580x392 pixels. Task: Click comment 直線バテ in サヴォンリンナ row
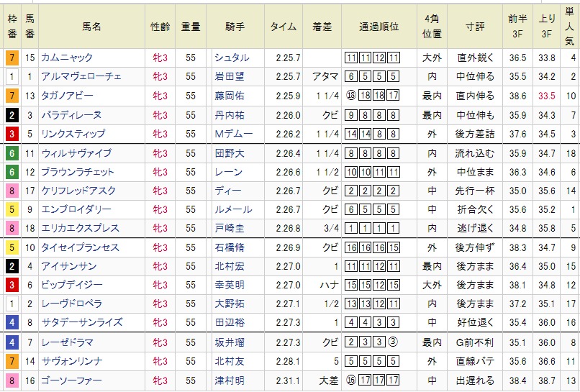click(476, 361)
